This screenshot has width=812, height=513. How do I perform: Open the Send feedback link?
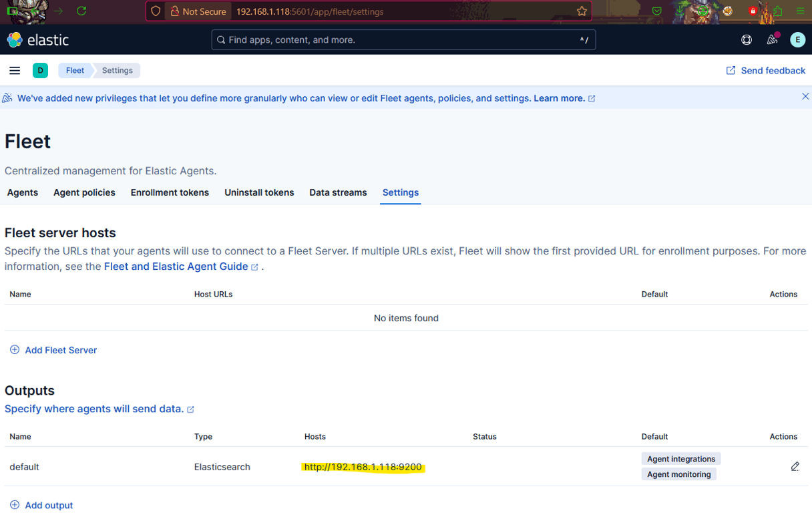(766, 70)
